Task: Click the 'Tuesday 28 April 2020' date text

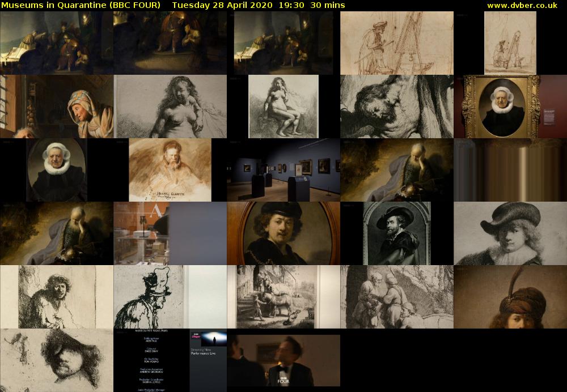Action: [x=222, y=5]
